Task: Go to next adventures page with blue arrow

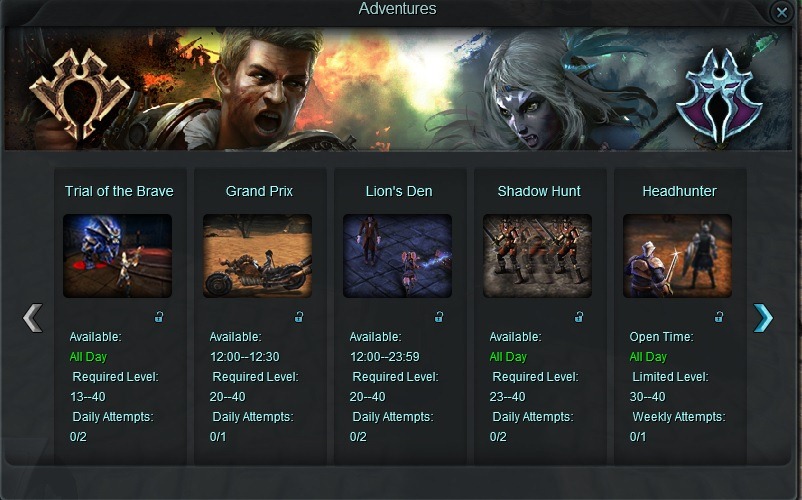Action: (x=763, y=318)
